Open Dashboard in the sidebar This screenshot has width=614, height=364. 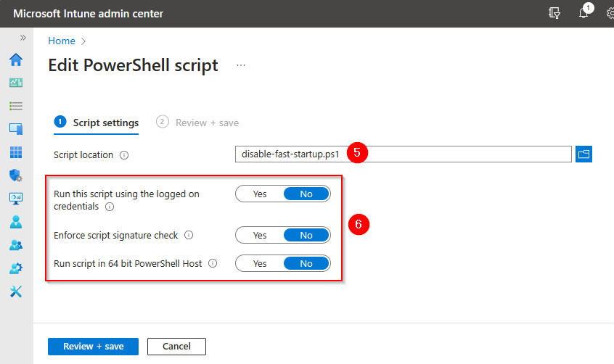15,83
